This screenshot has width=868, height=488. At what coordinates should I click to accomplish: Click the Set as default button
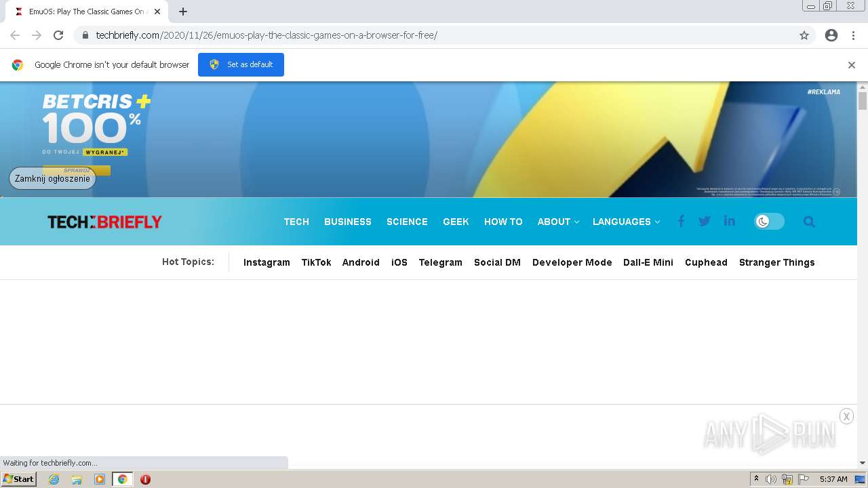click(241, 64)
